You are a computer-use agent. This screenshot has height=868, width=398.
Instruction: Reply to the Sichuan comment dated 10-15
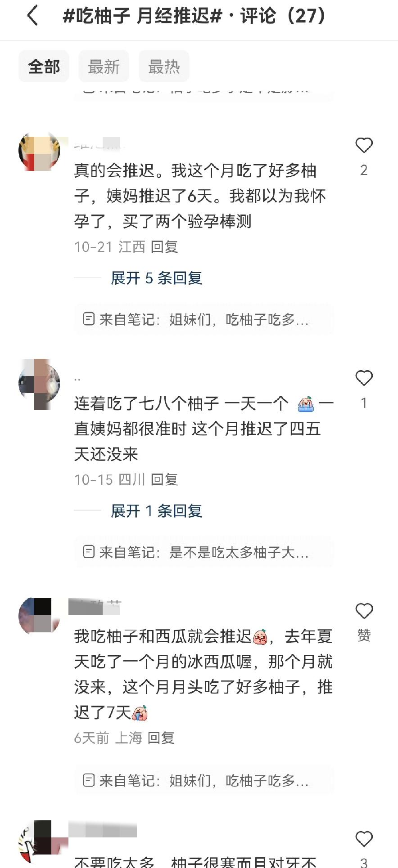(x=164, y=480)
